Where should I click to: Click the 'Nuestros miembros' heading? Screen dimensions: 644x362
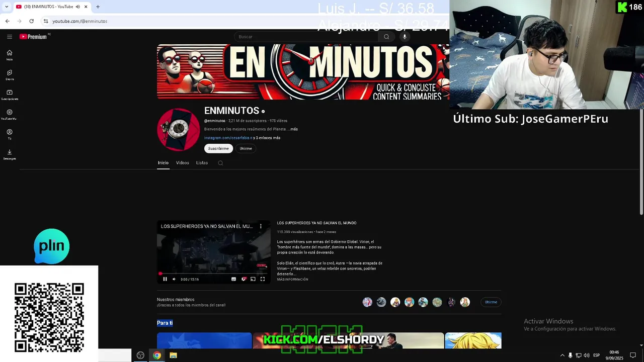(x=176, y=300)
